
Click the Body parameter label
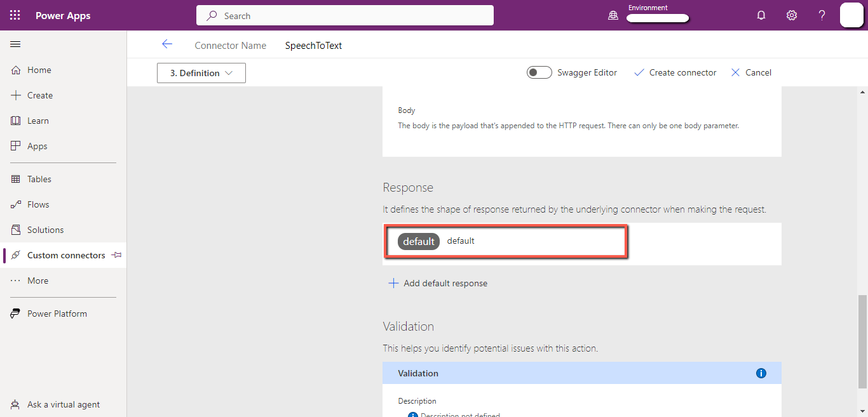pyautogui.click(x=407, y=110)
